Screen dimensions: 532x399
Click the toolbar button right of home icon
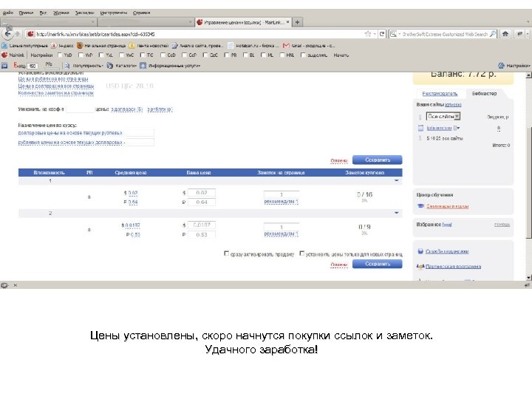[x=519, y=34]
